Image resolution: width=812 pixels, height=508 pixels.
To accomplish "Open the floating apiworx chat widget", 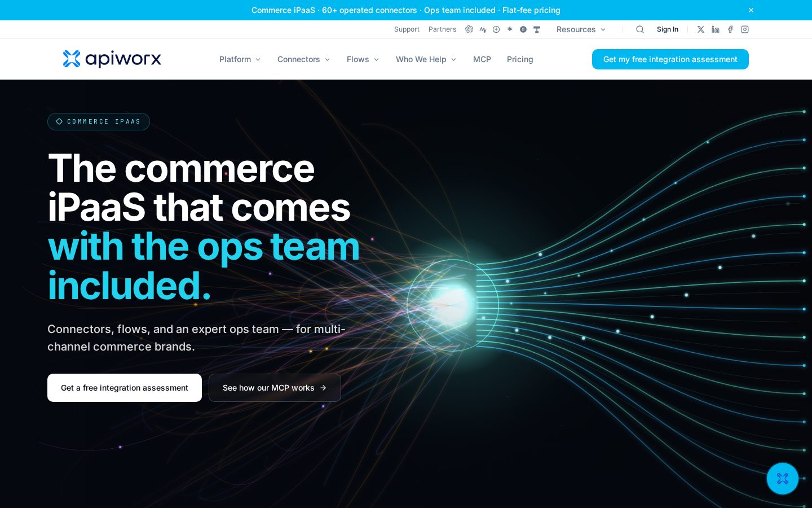I will coord(783,479).
